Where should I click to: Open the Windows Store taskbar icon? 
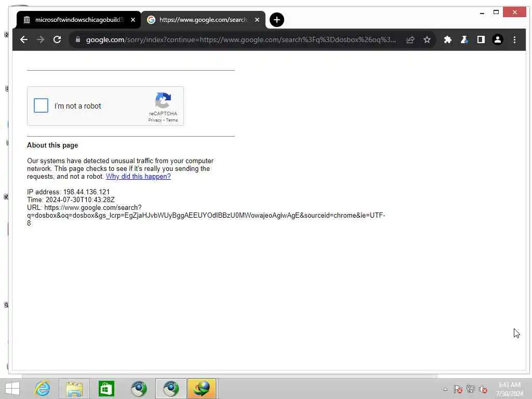pyautogui.click(x=106, y=389)
